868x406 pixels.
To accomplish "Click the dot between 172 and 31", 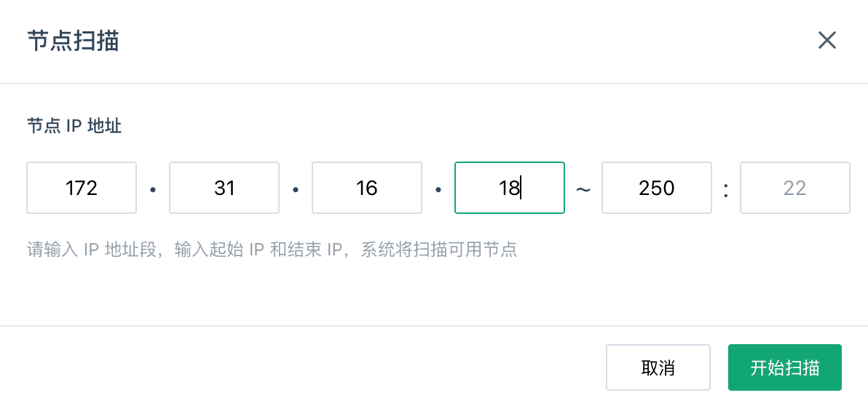I will [x=153, y=189].
